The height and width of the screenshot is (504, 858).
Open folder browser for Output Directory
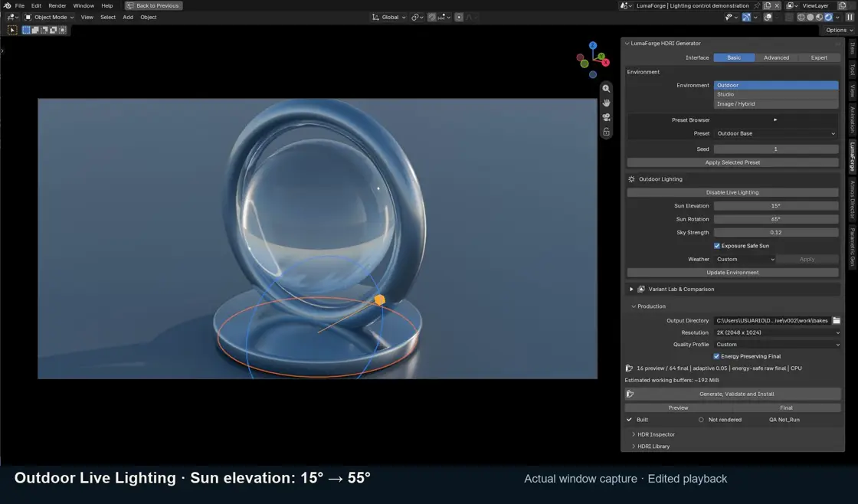pos(836,321)
